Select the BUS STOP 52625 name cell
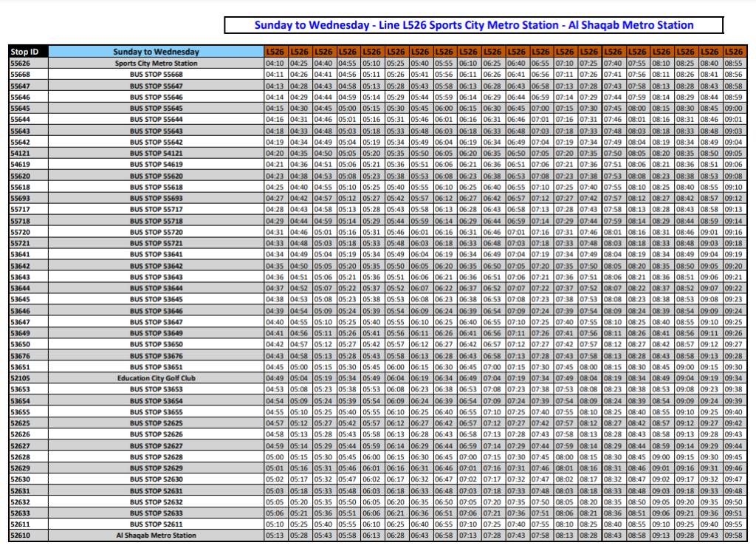 tap(156, 423)
